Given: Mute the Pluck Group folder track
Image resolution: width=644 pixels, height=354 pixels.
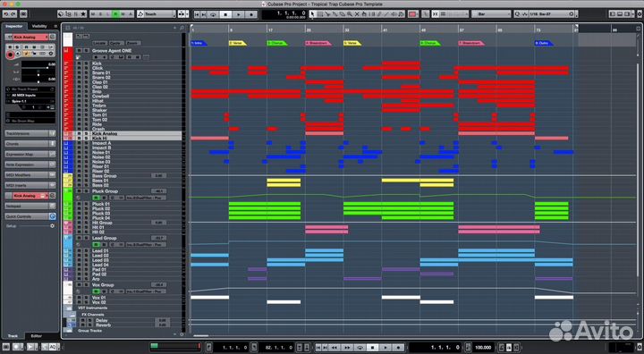Looking at the screenshot, I should click(79, 191).
